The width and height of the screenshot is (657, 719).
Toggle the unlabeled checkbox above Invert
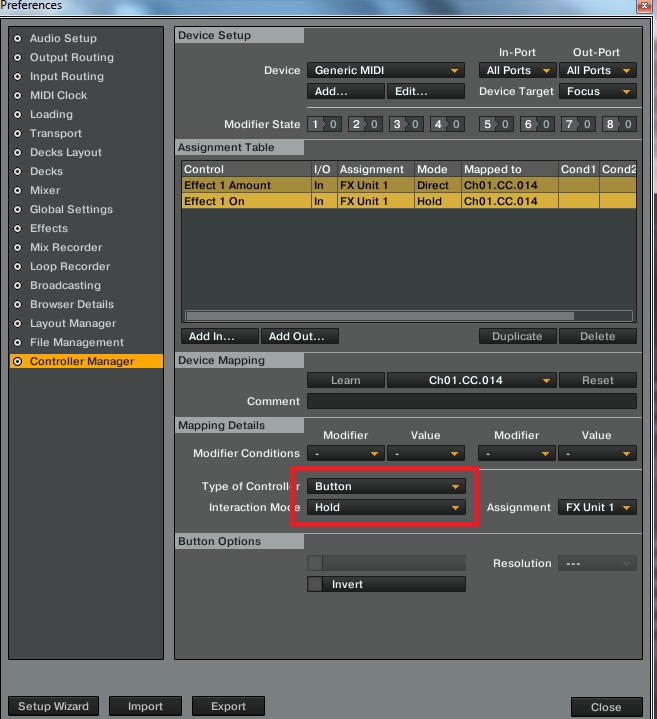(x=315, y=563)
